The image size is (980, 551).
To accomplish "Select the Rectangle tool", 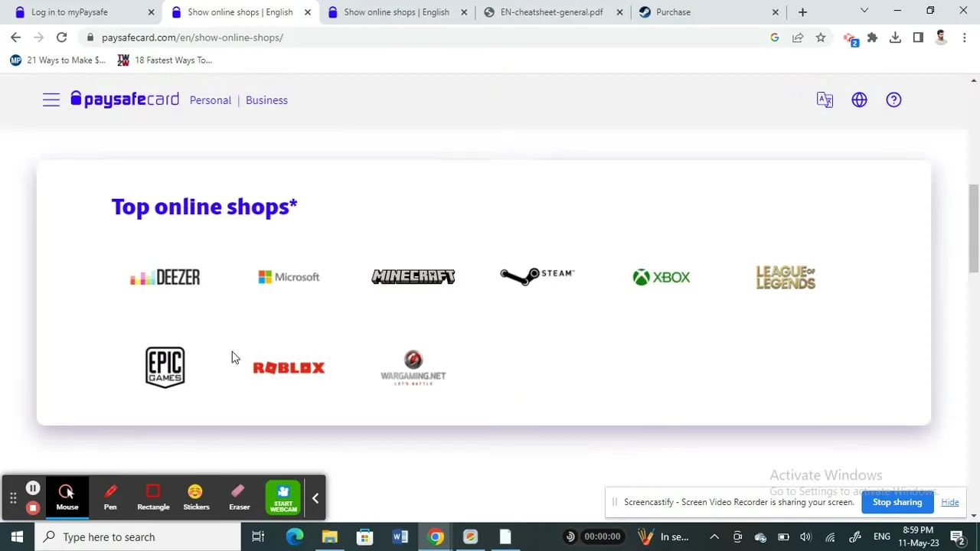I will point(153,497).
